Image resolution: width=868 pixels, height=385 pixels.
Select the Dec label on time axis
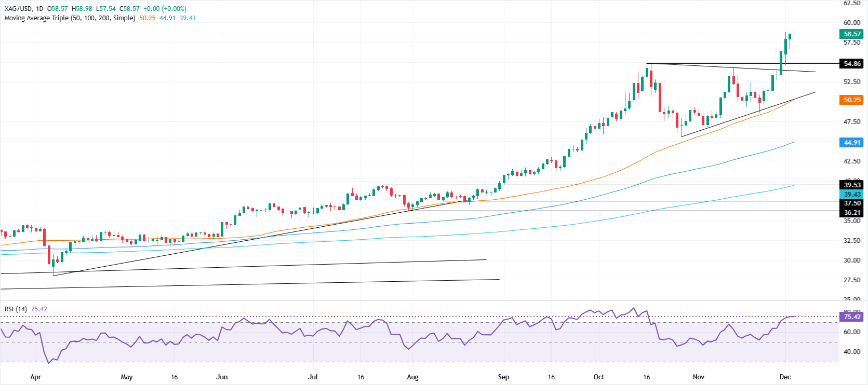(785, 377)
